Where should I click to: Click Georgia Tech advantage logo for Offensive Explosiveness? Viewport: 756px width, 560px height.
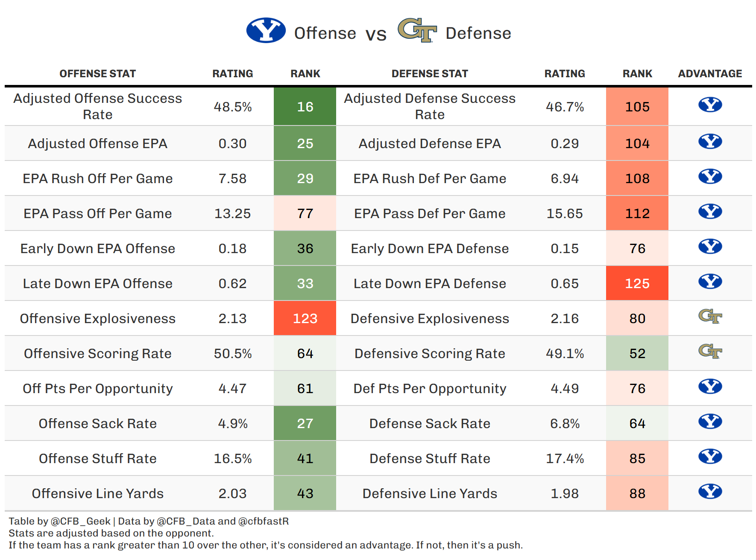point(710,317)
